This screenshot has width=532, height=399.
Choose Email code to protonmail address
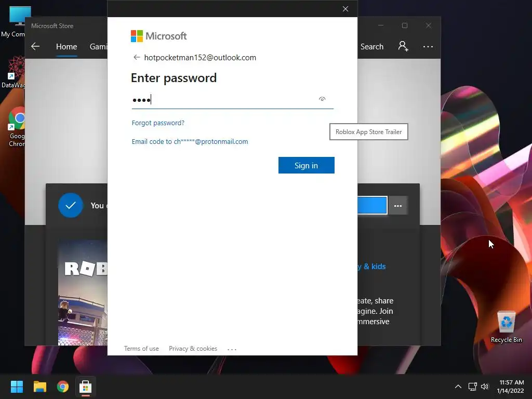pos(190,141)
